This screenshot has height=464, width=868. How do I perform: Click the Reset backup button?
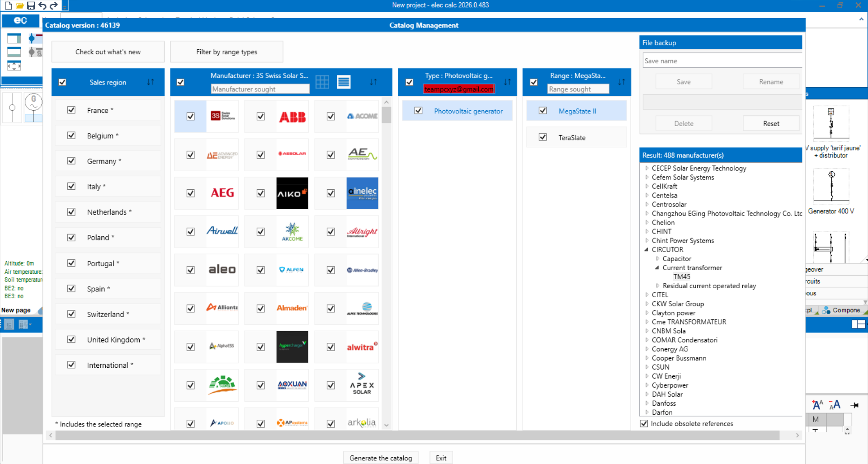click(771, 123)
